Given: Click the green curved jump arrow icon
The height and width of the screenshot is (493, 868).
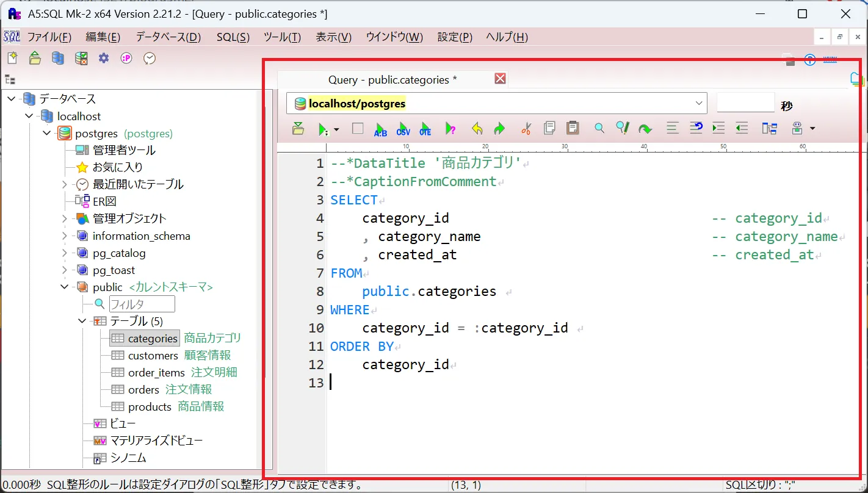Looking at the screenshot, I should [x=645, y=129].
